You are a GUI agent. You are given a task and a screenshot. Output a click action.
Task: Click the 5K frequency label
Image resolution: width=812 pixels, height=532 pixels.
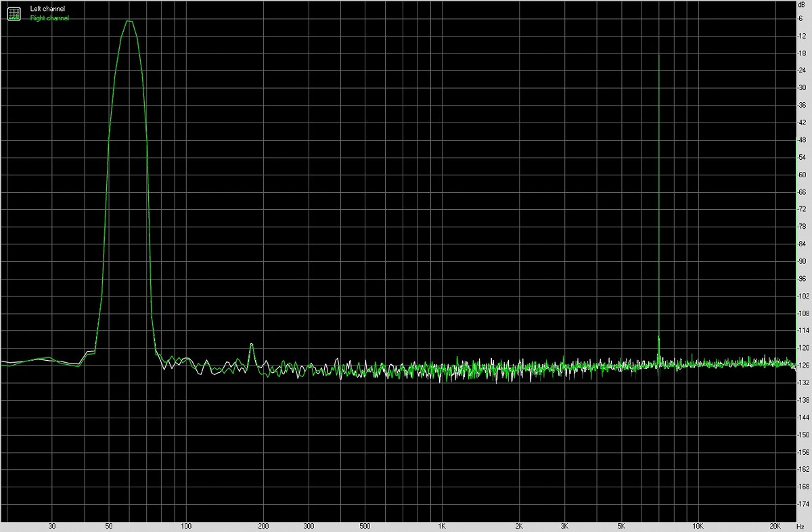tap(621, 526)
